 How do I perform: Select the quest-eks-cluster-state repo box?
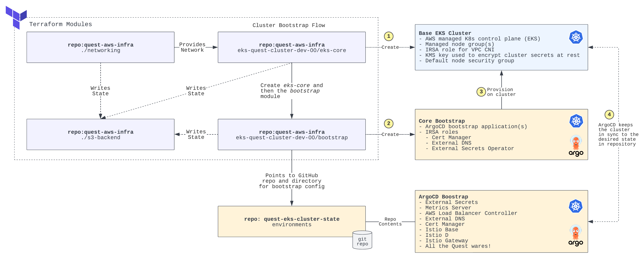[x=292, y=222]
